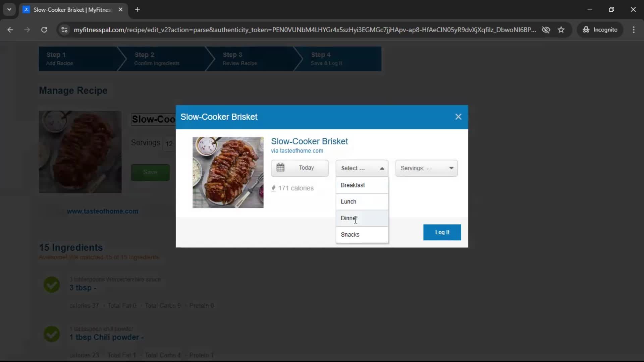Open the tab search dropdown arrow
This screenshot has height=362, width=644.
coord(9,9)
